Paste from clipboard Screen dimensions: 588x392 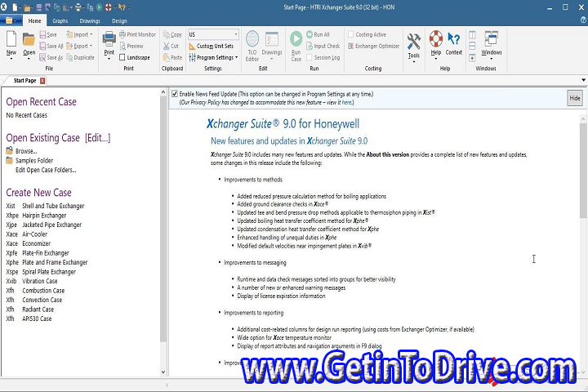(x=172, y=57)
